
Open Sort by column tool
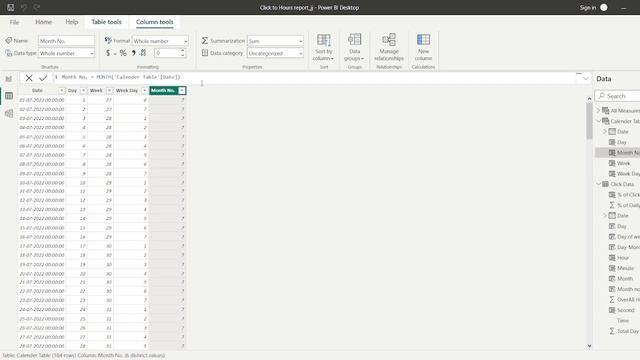pos(324,47)
